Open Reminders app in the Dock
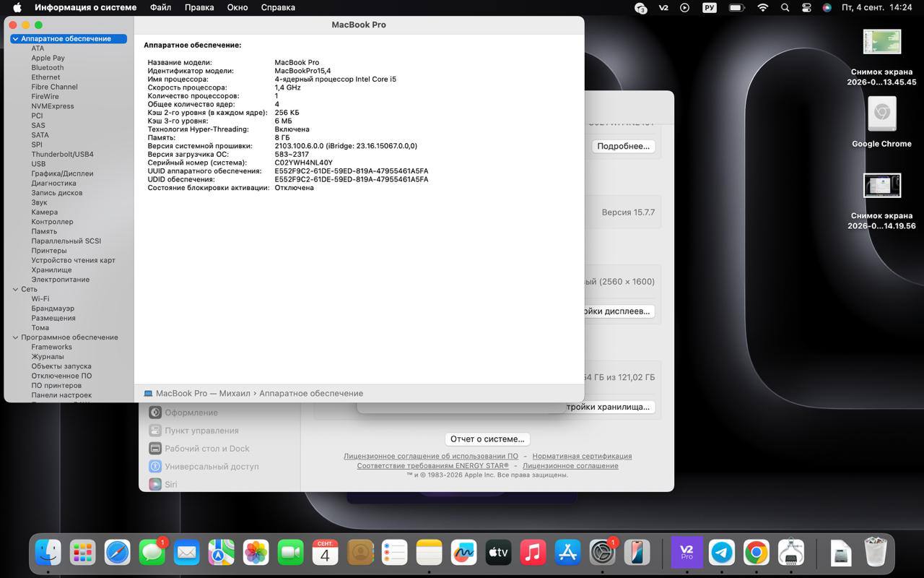 click(x=395, y=553)
